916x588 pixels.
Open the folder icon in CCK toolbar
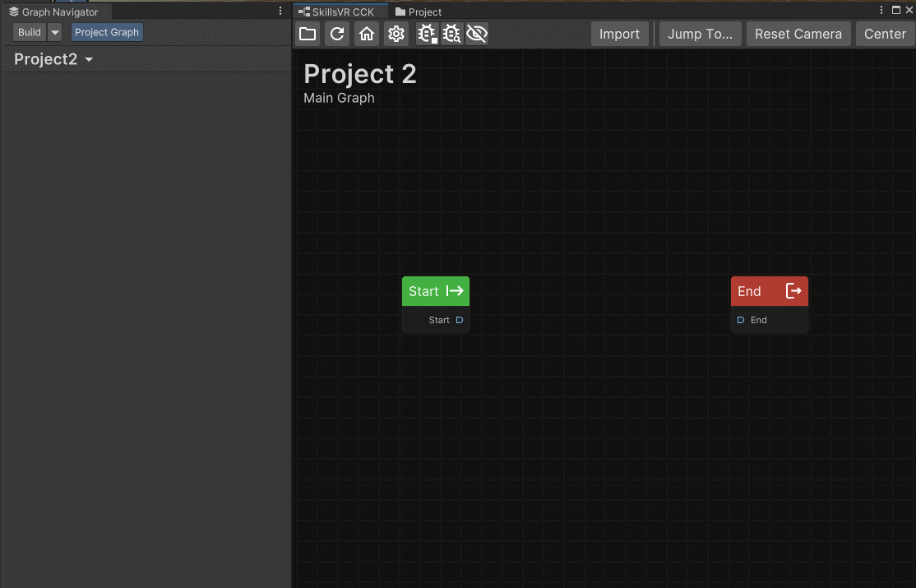coord(308,34)
